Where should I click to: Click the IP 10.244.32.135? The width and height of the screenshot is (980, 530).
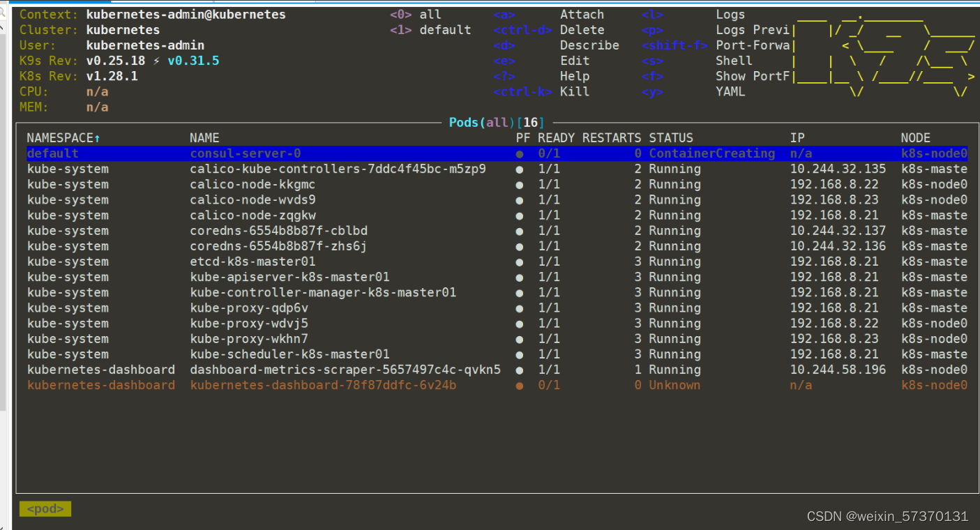click(x=838, y=169)
